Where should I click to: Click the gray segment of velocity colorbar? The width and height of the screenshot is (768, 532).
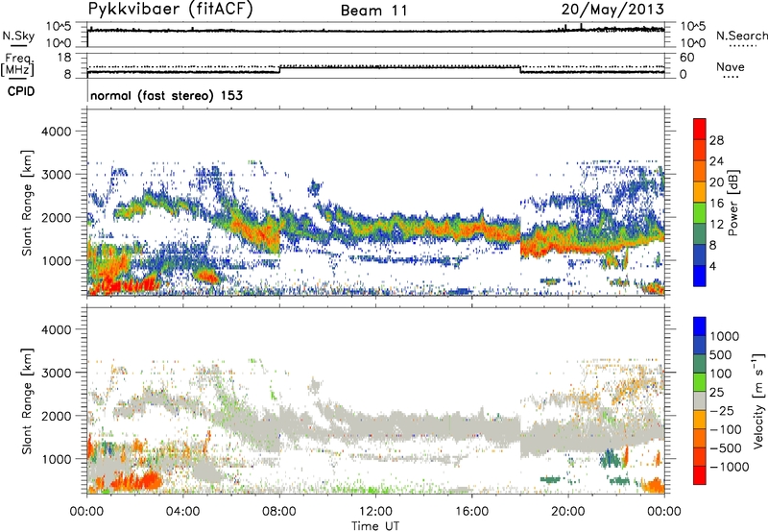pos(700,400)
